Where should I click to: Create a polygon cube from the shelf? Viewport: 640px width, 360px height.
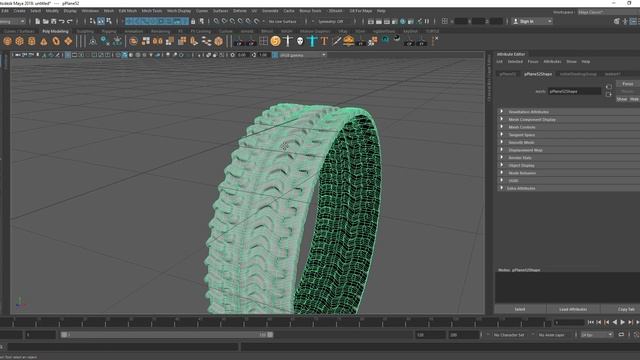coord(20,41)
